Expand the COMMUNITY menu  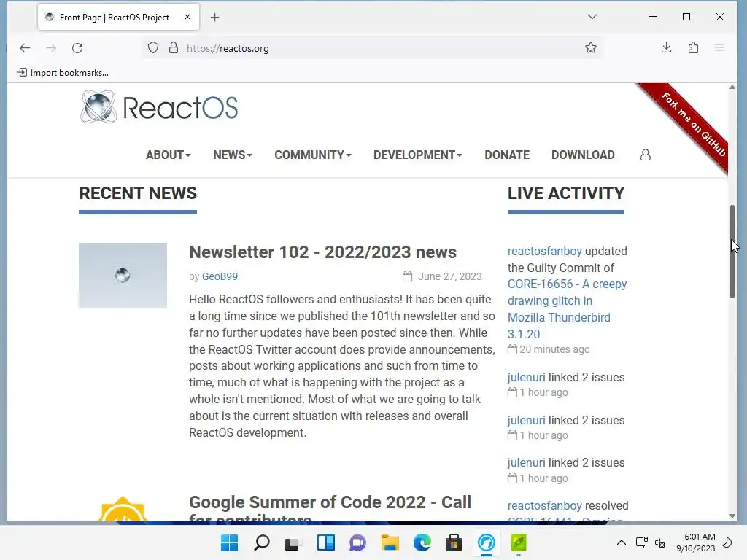312,155
